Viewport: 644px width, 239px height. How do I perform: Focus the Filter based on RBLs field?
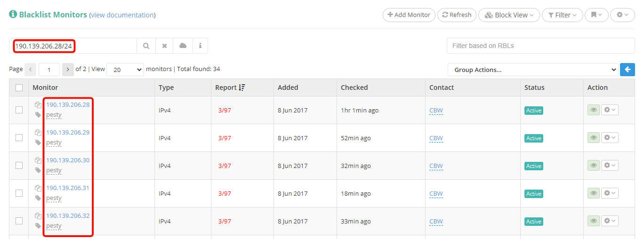pyautogui.click(x=540, y=46)
